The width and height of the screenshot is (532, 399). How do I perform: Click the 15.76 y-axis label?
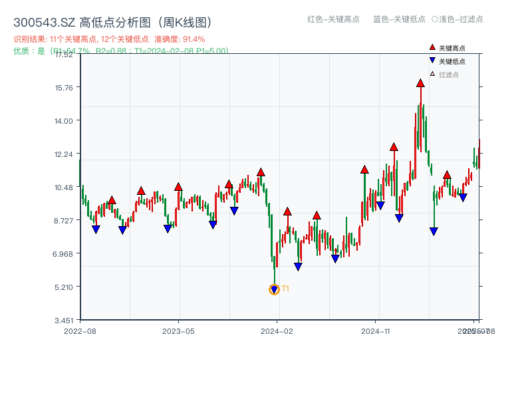[64, 88]
